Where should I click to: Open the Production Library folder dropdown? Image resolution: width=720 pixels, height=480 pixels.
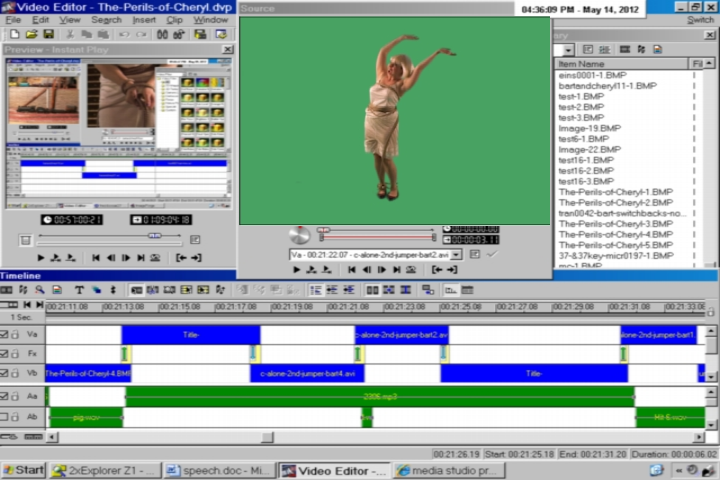click(568, 50)
